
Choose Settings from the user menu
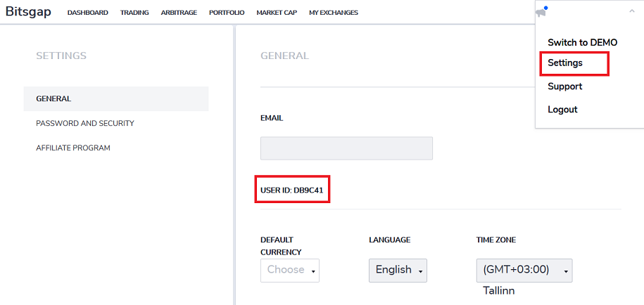(x=565, y=63)
